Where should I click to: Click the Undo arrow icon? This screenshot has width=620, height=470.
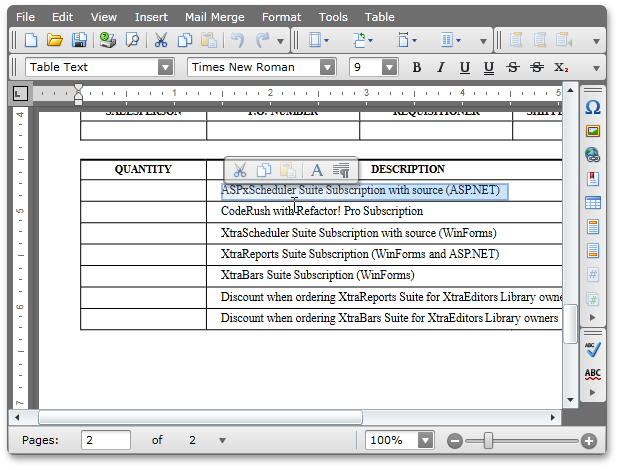tap(237, 40)
